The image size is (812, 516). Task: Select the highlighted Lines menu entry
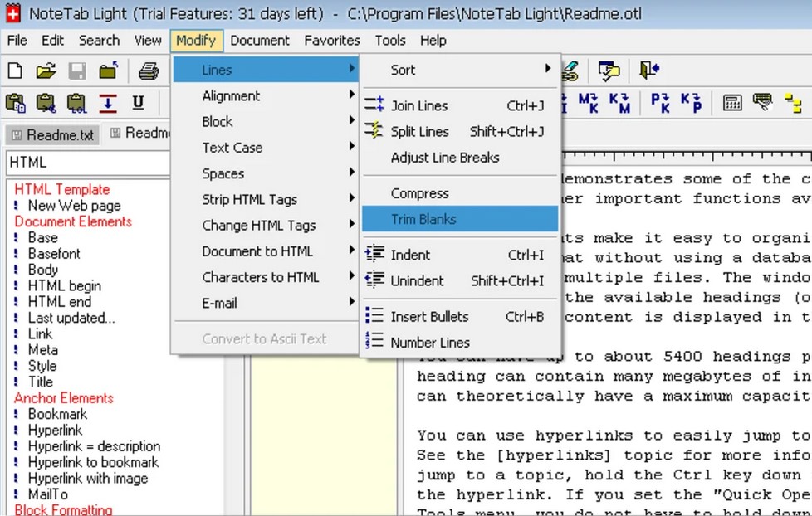point(267,70)
